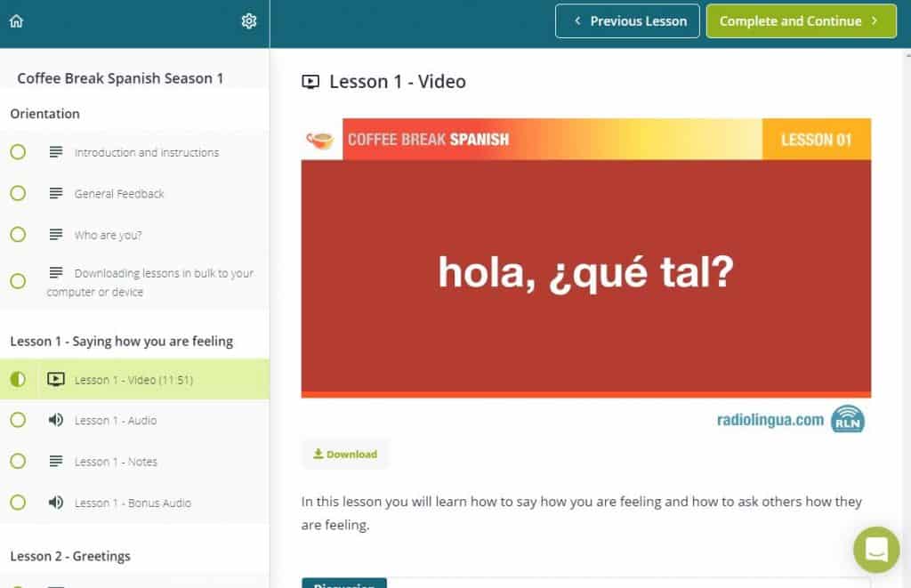
Task: Click the home icon in the header
Action: tap(16, 20)
